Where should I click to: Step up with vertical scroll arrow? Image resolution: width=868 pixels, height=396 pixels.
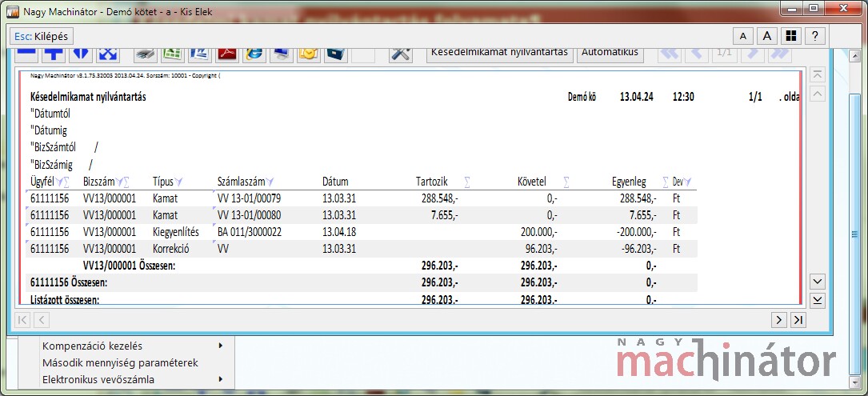(x=818, y=94)
